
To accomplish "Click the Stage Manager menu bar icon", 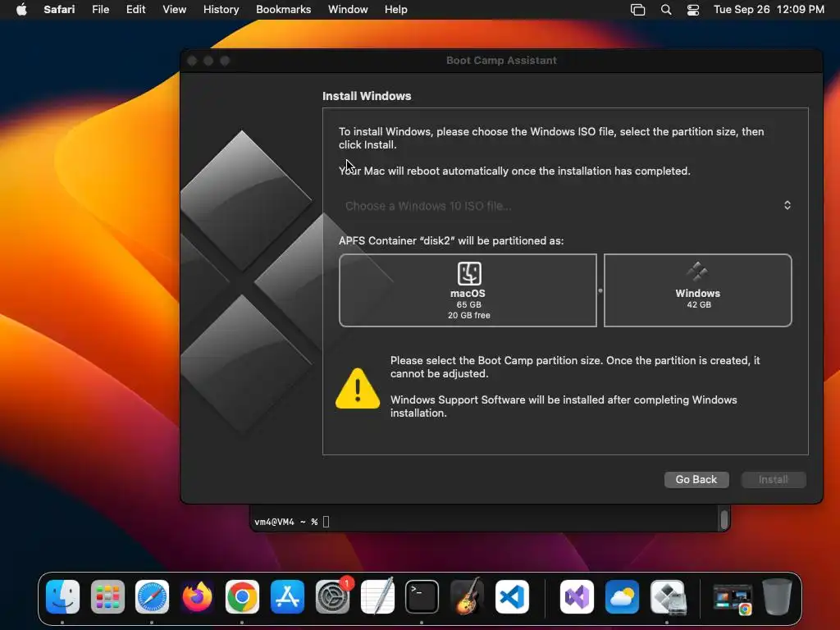I will tap(637, 10).
